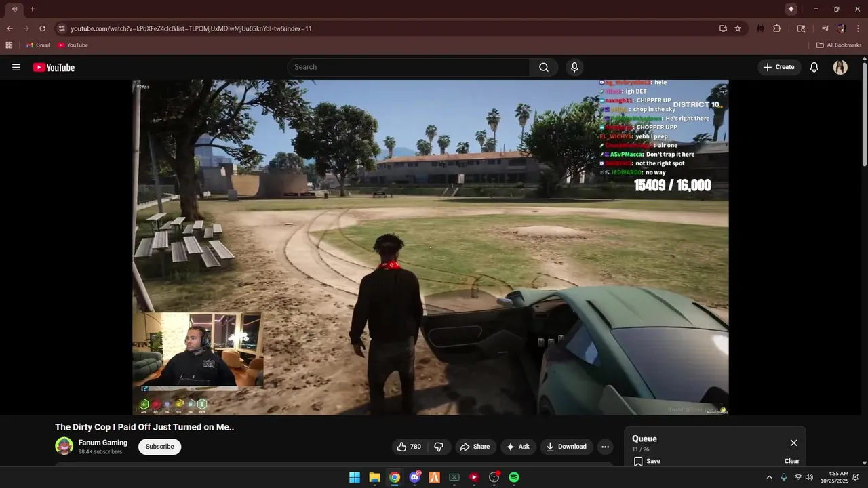Viewport: 868px width, 488px height.
Task: View site information in the address bar
Action: pyautogui.click(x=62, y=28)
